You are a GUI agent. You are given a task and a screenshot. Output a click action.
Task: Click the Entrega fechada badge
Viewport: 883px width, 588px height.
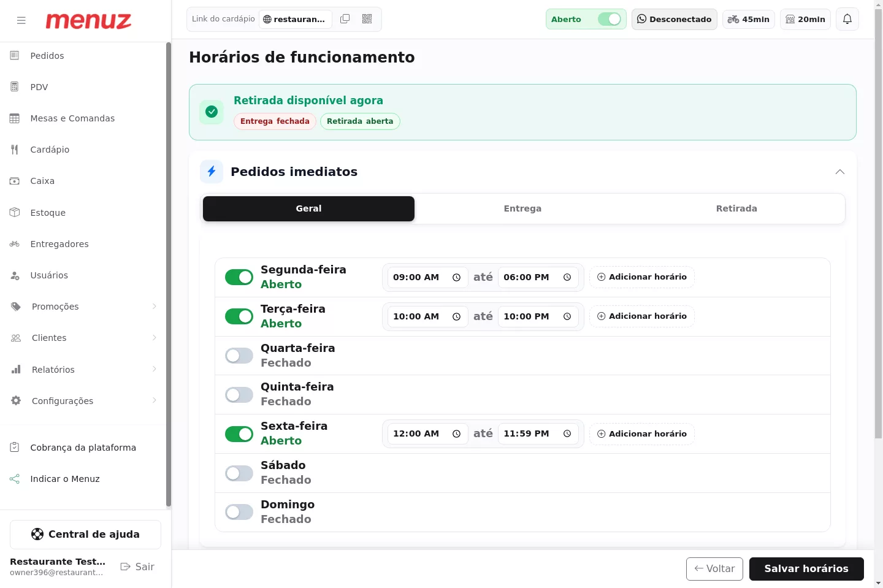275,121
